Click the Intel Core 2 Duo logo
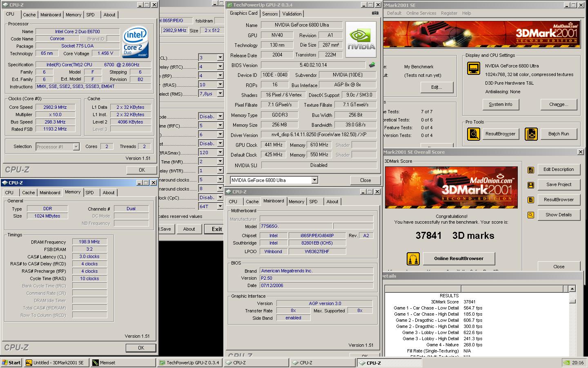This screenshot has width=588, height=368. 136,43
